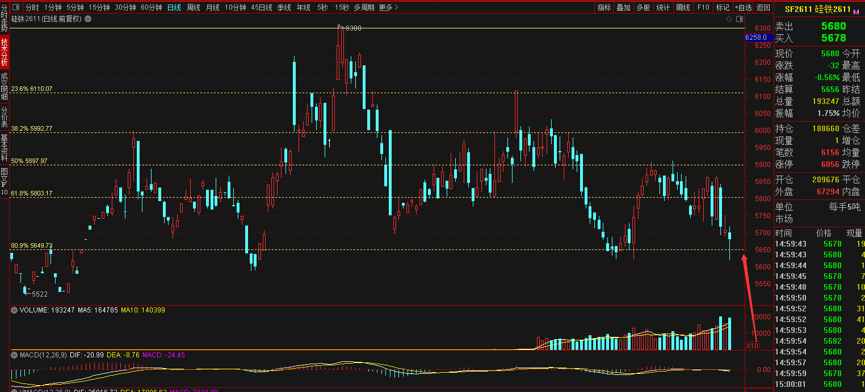Click the 返回 back button

pos(763,8)
